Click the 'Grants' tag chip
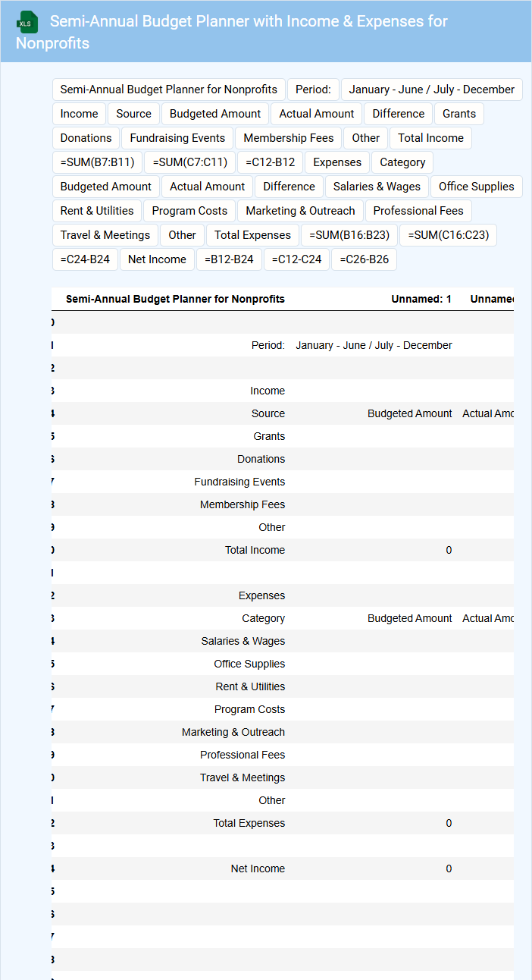The width and height of the screenshot is (532, 980). pos(459,114)
